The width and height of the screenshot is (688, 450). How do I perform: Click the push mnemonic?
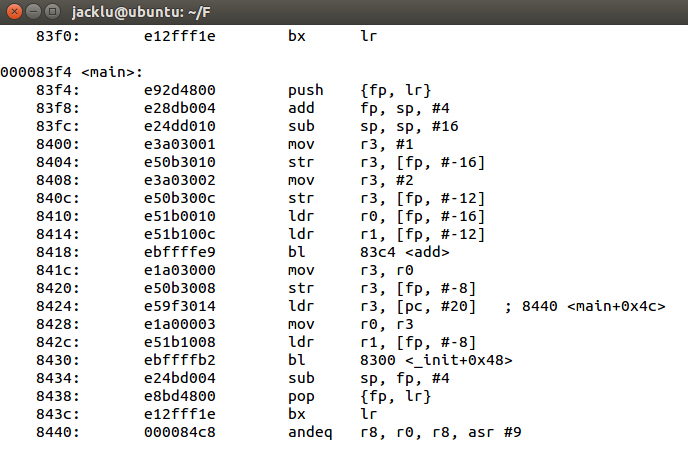305,90
